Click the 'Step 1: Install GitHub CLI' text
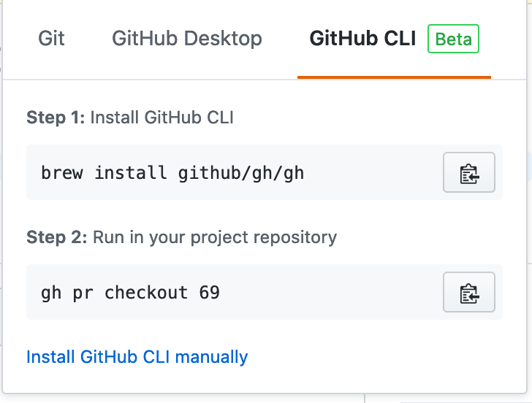Viewport: 532px width, 403px height. pyautogui.click(x=130, y=118)
